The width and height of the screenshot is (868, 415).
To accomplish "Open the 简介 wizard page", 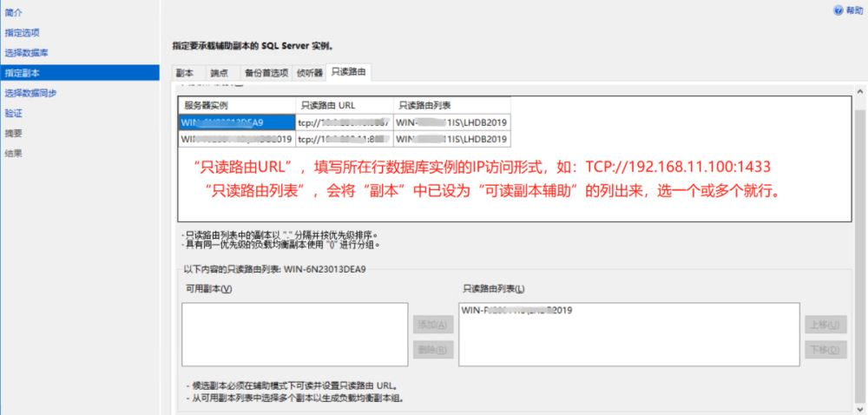I will 14,12.
